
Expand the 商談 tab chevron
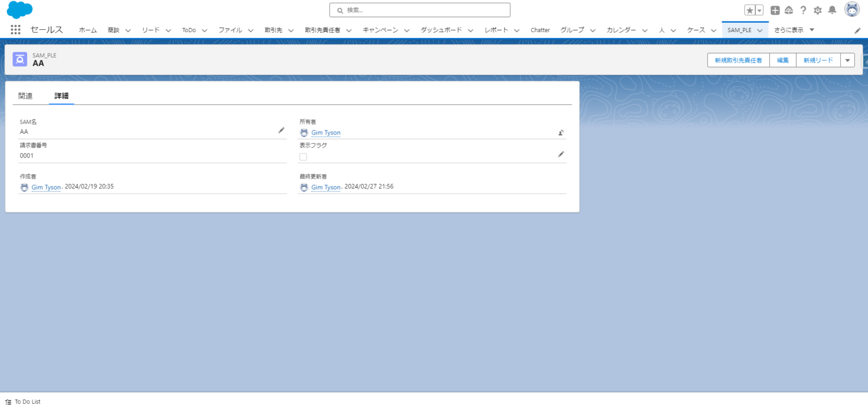[x=128, y=30]
